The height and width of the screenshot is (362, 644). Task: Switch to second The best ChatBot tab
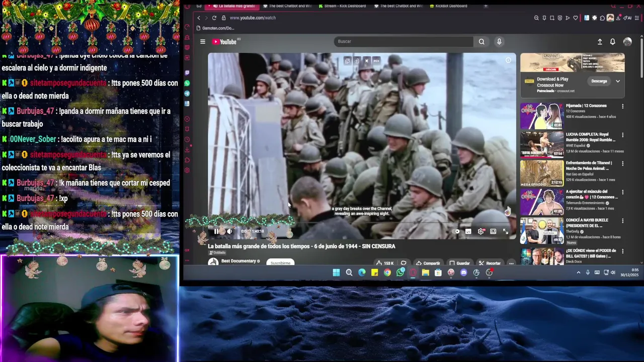(398, 6)
